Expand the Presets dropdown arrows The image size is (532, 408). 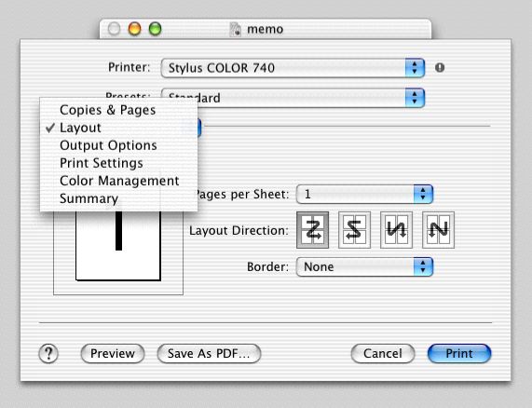click(415, 98)
